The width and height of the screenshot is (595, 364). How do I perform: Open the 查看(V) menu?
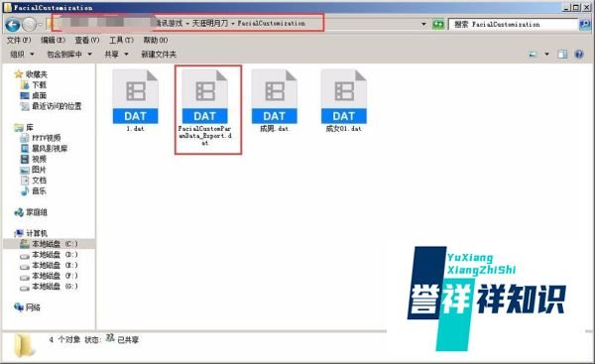[x=87, y=40]
